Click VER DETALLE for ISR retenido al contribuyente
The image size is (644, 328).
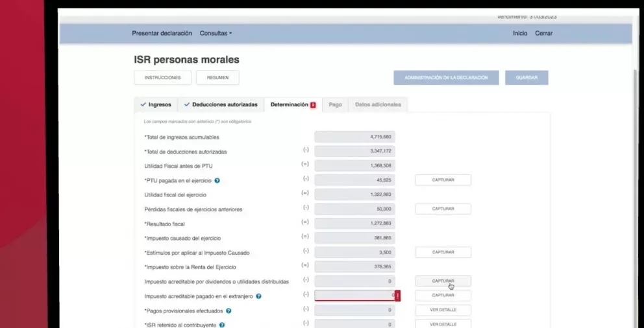[x=443, y=324]
